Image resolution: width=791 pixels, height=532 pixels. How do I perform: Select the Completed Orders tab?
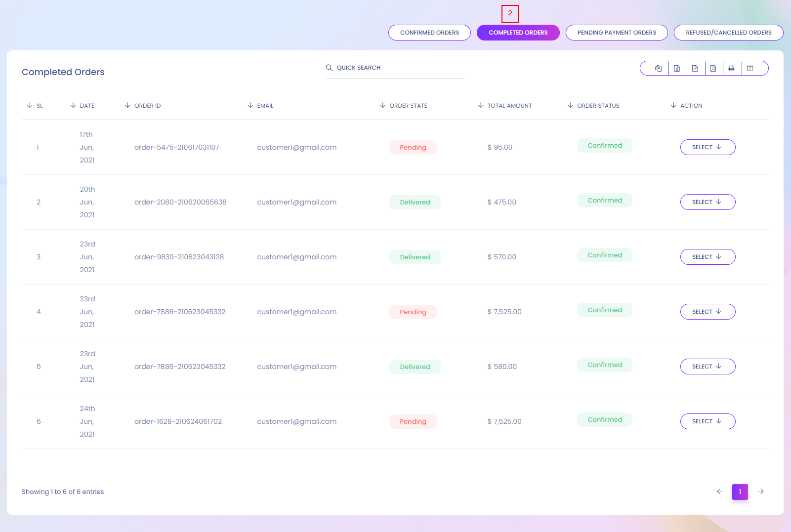tap(518, 33)
